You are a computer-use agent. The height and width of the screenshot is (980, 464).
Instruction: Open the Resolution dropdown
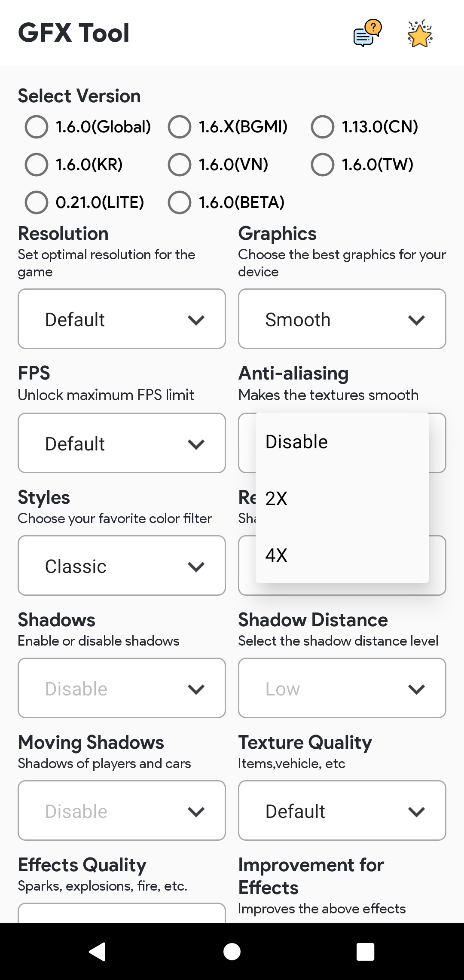pyautogui.click(x=122, y=319)
